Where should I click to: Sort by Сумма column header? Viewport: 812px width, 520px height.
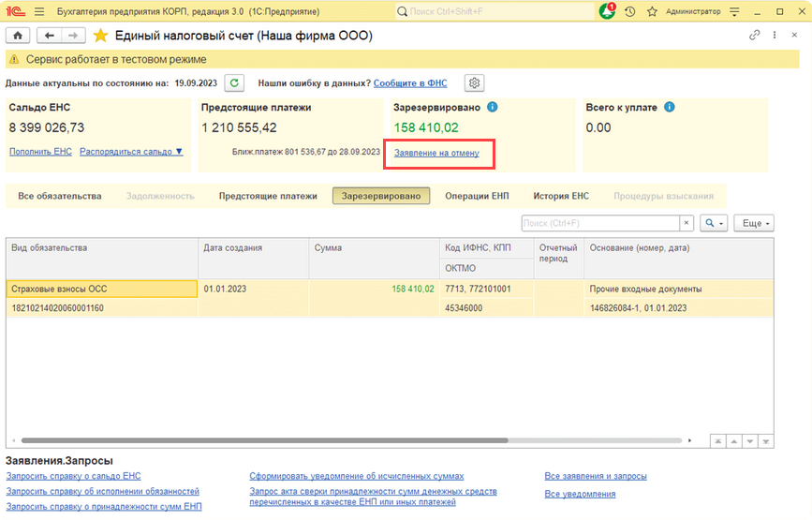[374, 258]
